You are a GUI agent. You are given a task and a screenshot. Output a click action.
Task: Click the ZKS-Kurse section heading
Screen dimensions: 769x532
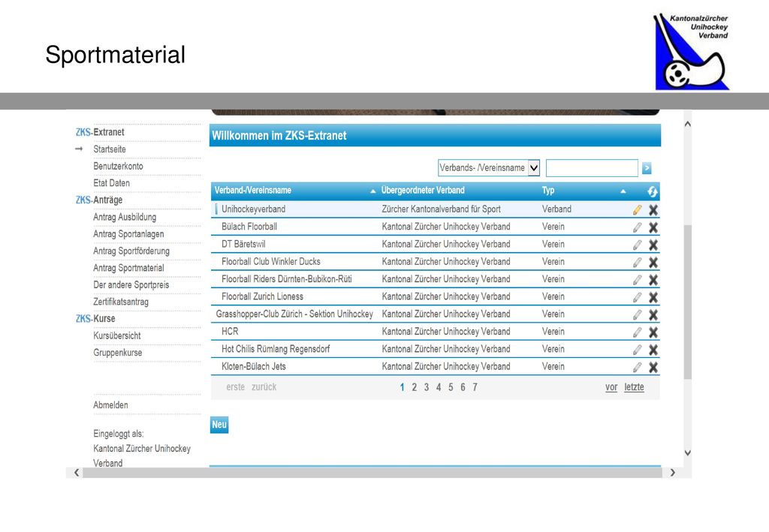95,318
